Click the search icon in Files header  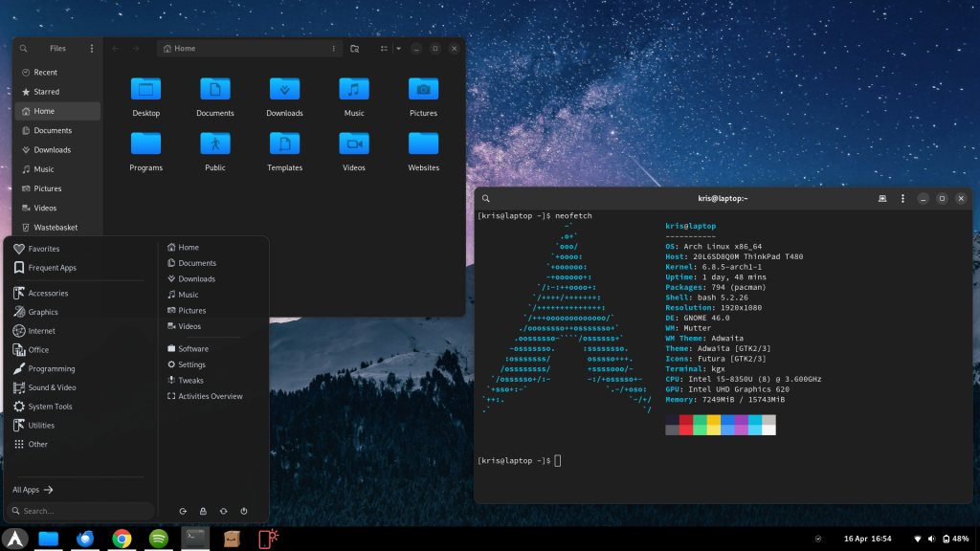[x=24, y=48]
